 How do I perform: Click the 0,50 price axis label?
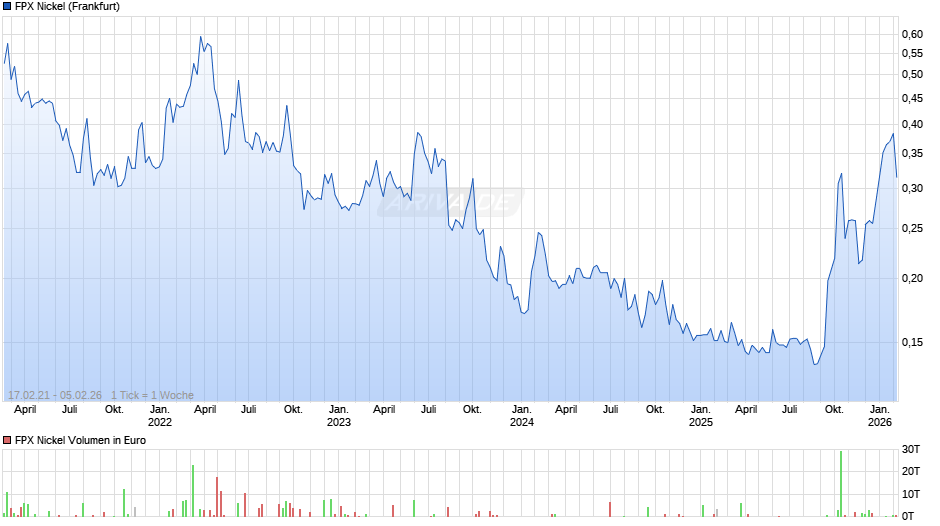pos(912,75)
